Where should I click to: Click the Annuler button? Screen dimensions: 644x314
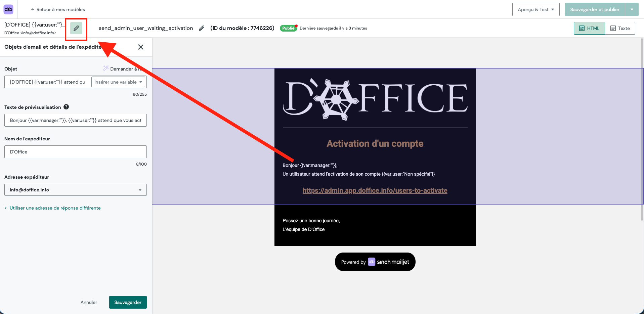pos(88,302)
